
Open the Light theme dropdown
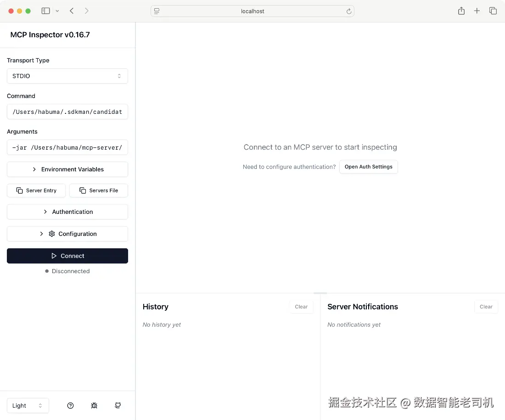pos(28,405)
